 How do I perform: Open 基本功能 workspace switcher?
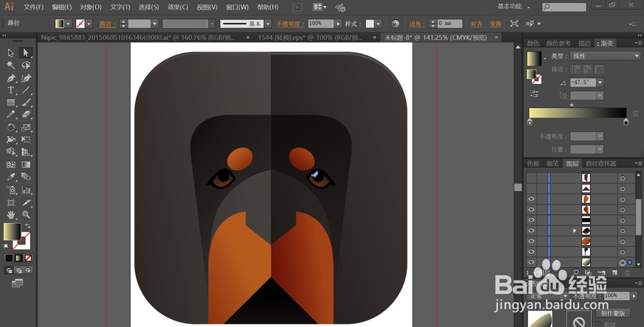[514, 6]
